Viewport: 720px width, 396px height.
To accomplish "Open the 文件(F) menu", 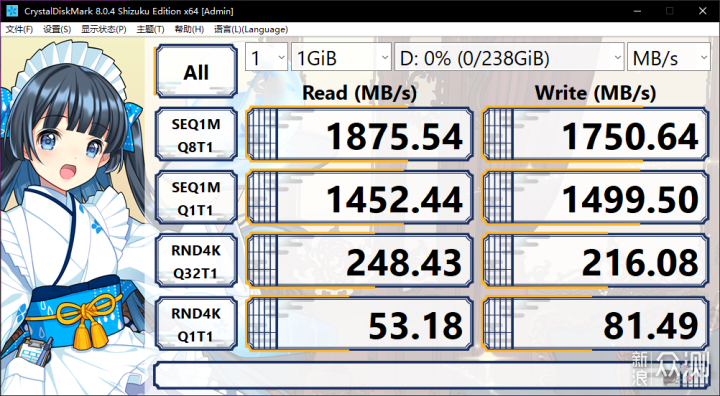I will pos(19,29).
